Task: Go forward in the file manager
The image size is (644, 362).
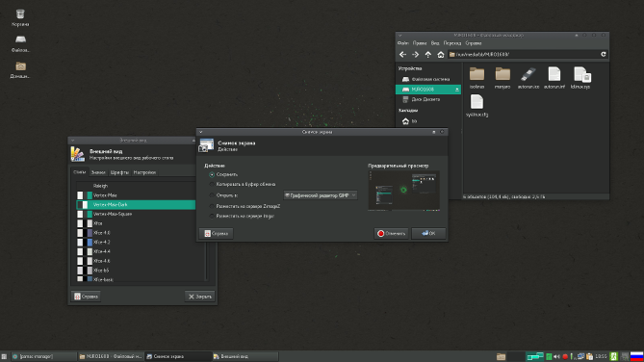Action: tap(415, 54)
